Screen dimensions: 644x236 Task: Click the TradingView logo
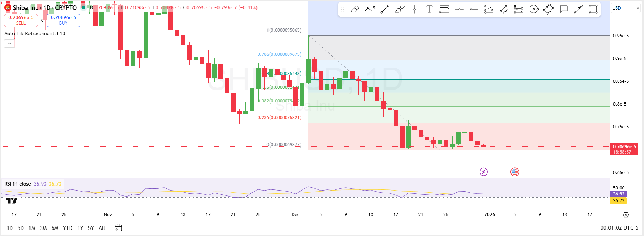(11, 201)
